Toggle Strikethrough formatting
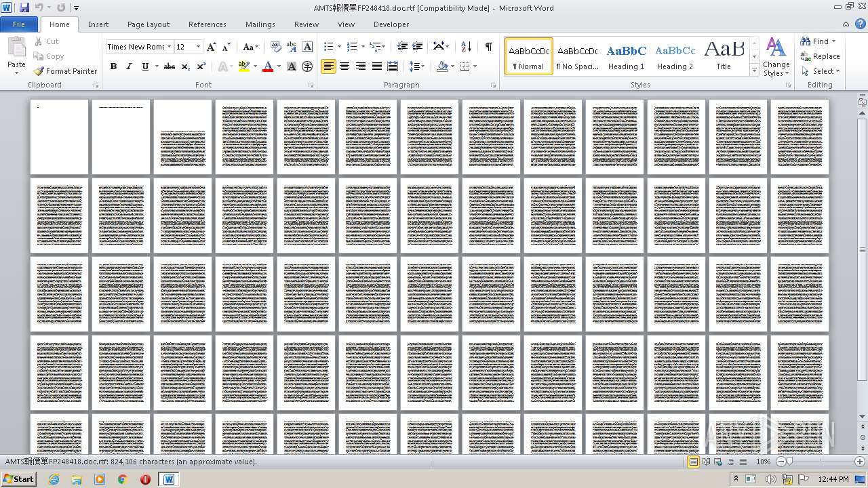 coord(170,66)
